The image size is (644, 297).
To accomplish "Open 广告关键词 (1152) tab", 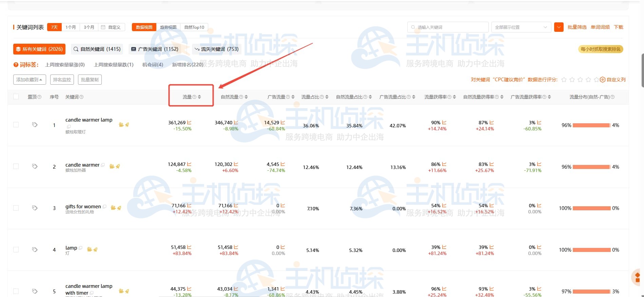I will pyautogui.click(x=155, y=49).
